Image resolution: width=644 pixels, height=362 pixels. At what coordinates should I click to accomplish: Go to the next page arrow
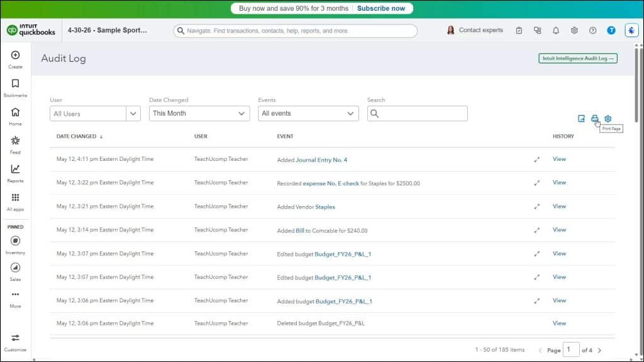[599, 351]
